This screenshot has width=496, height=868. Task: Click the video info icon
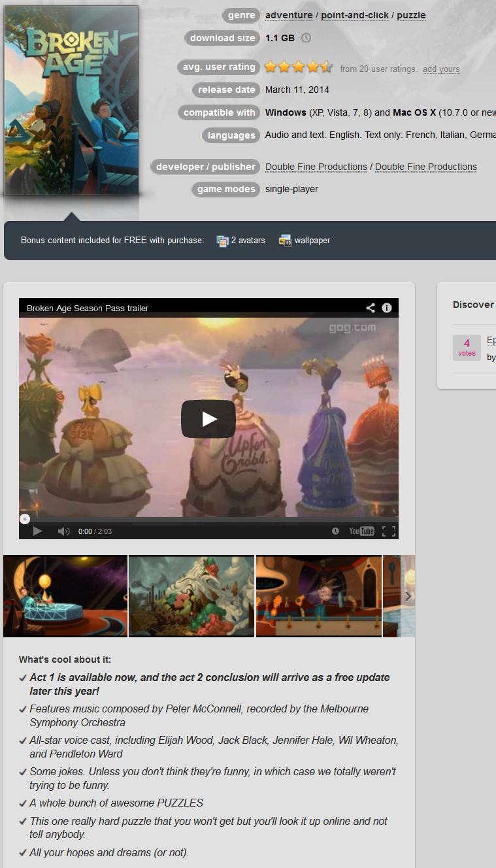[x=387, y=308]
